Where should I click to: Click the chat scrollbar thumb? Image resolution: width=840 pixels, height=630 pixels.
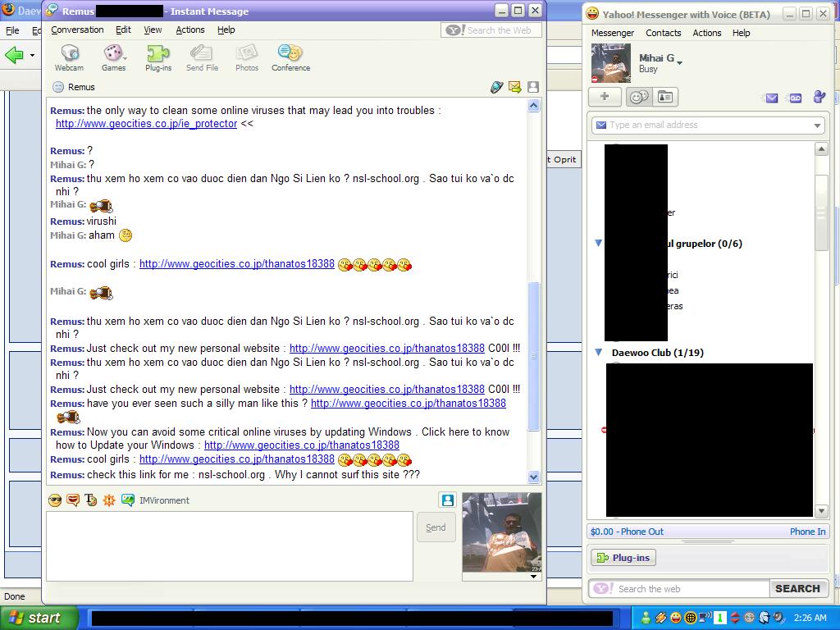pos(533,356)
